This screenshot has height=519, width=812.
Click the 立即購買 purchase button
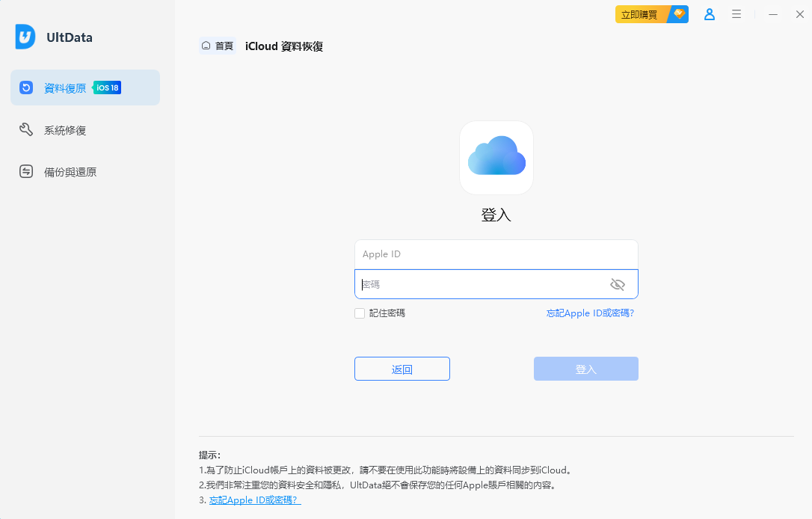[652, 14]
